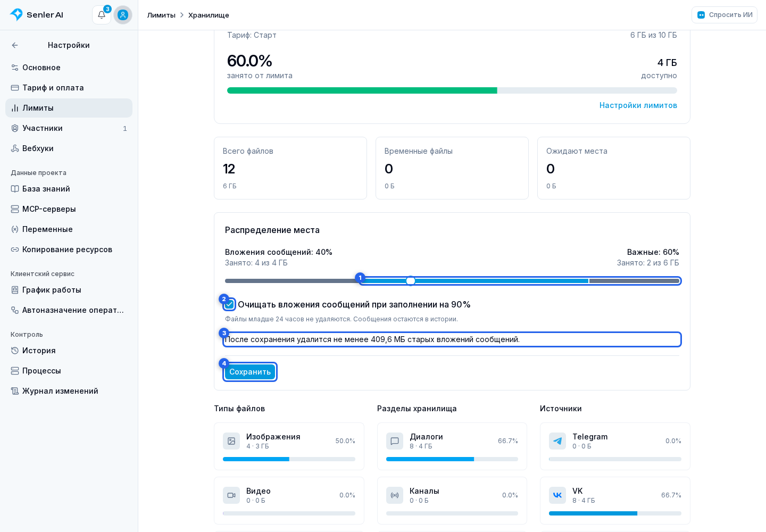Image resolution: width=766 pixels, height=532 pixels.
Task: Click the Telegram source icon
Action: (557, 441)
